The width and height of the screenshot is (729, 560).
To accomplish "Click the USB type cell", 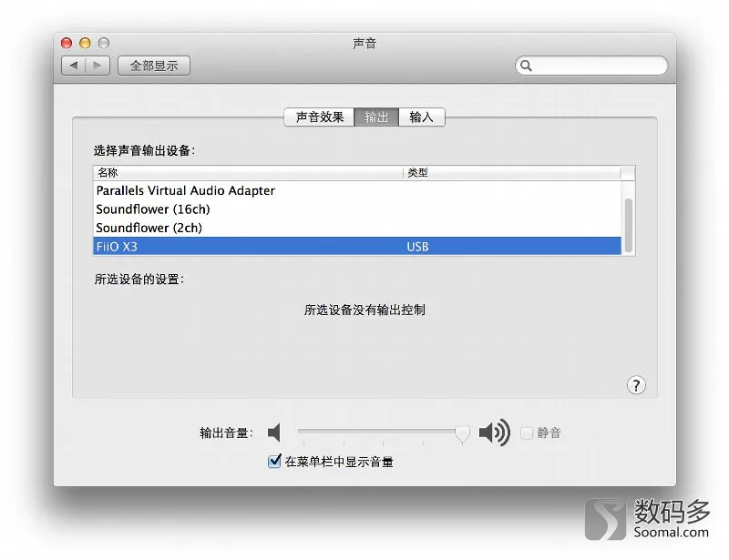I will click(x=417, y=247).
